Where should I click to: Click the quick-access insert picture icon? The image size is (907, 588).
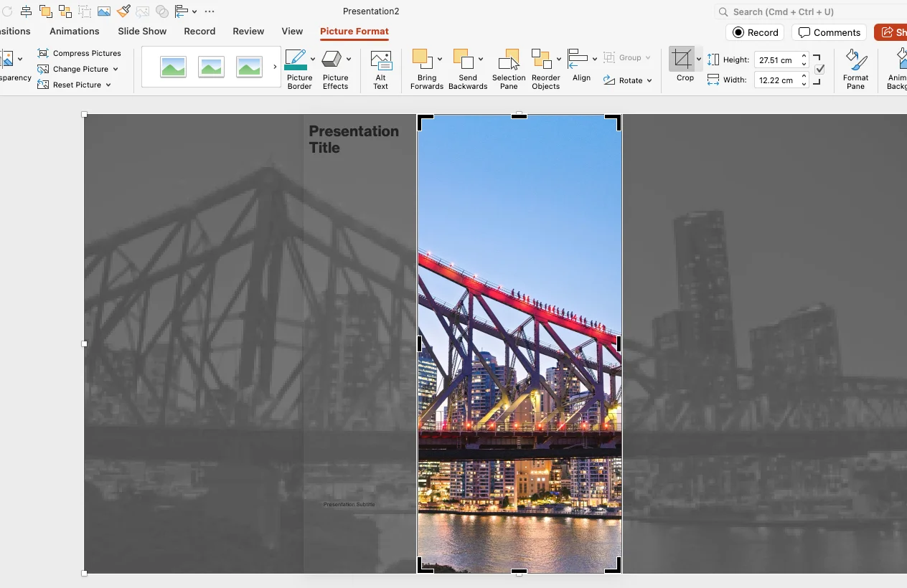tap(104, 11)
